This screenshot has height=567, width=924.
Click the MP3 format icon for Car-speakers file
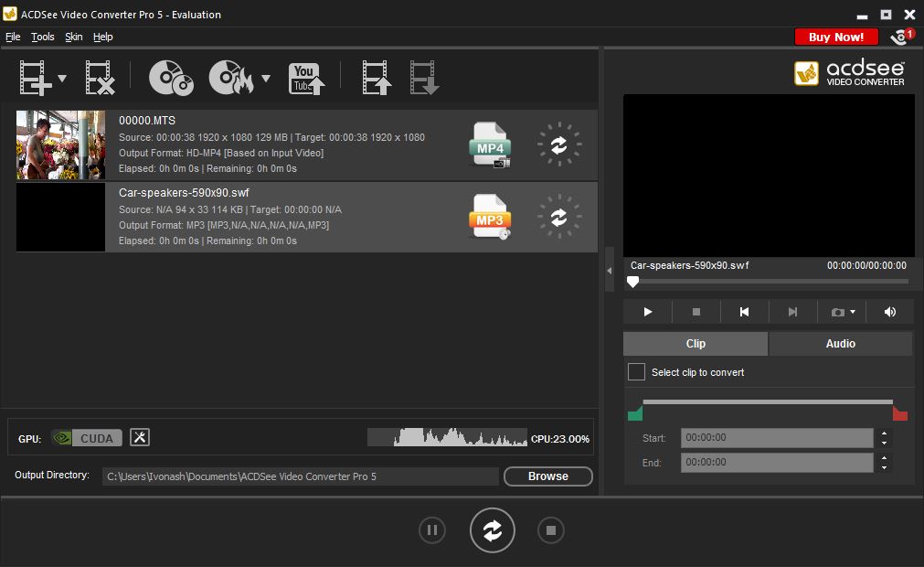(490, 217)
